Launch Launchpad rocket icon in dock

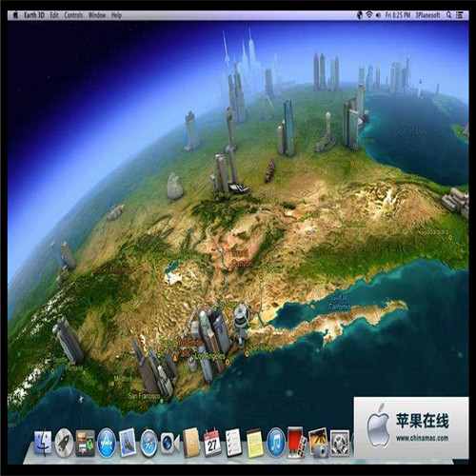click(64, 443)
